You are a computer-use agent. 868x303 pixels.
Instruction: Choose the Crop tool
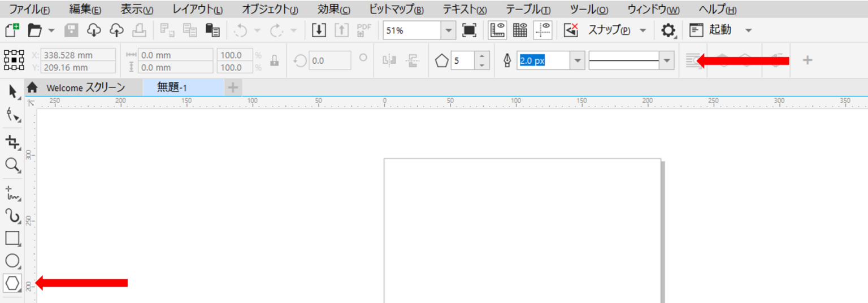[12, 142]
